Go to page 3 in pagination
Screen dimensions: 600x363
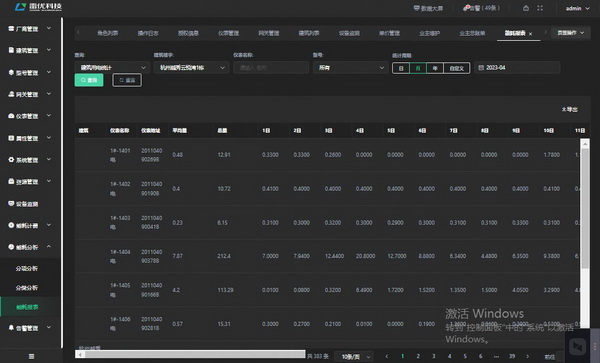point(434,356)
